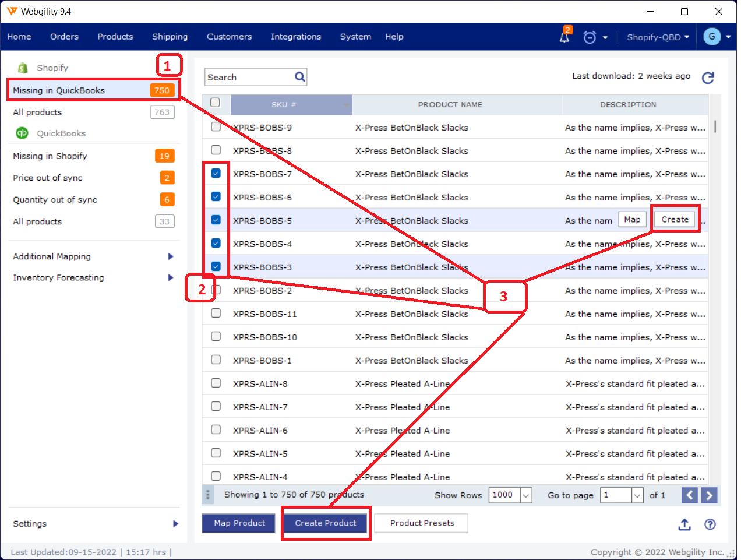Open the Customers menu

[230, 37]
